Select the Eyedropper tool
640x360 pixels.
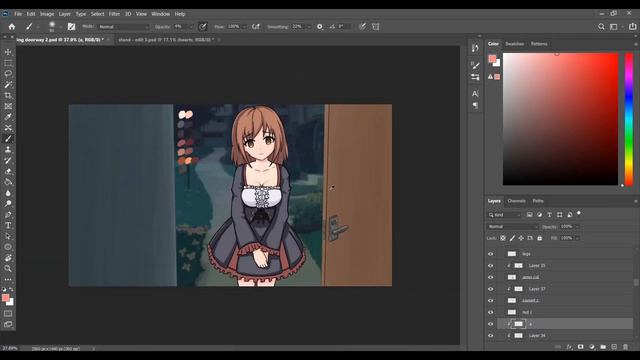click(x=8, y=117)
